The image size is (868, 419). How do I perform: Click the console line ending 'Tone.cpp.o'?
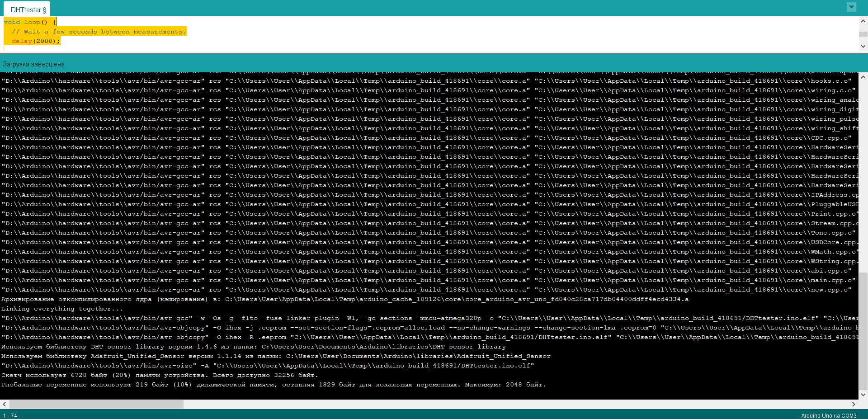428,233
